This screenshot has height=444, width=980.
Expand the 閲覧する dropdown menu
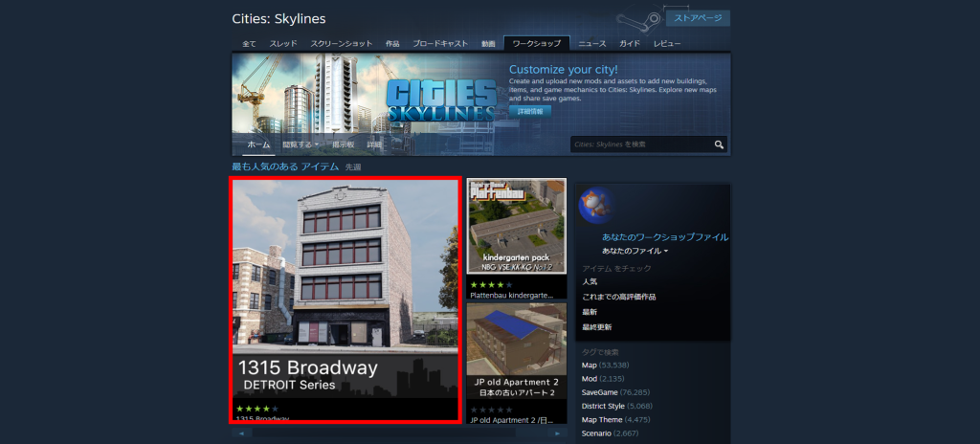(x=300, y=144)
